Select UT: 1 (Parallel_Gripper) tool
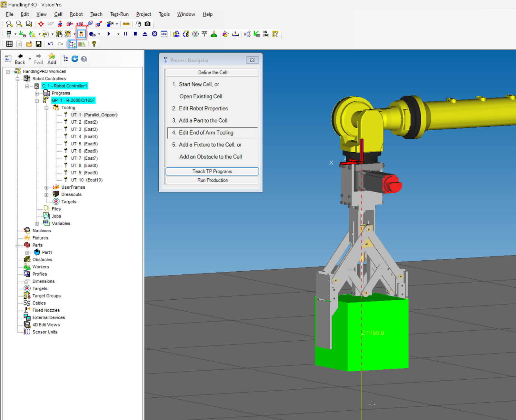The width and height of the screenshot is (516, 420). click(94, 115)
